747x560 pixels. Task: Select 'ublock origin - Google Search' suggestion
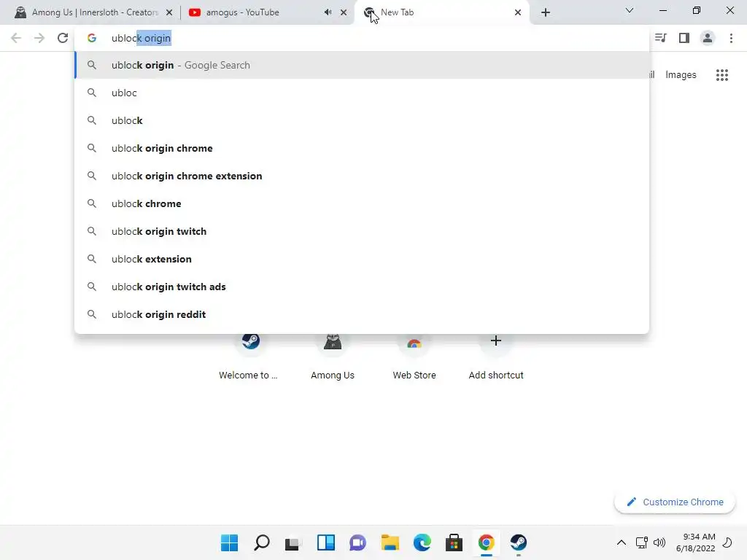[362, 65]
